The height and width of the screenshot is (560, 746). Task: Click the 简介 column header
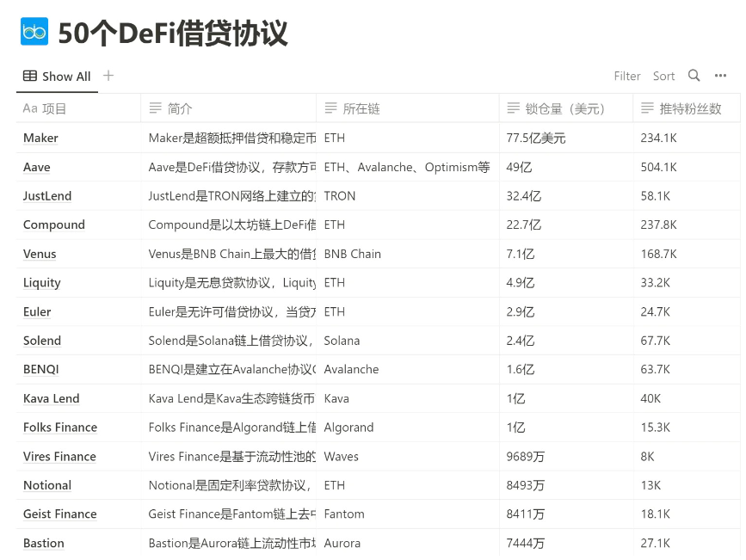coord(228,108)
